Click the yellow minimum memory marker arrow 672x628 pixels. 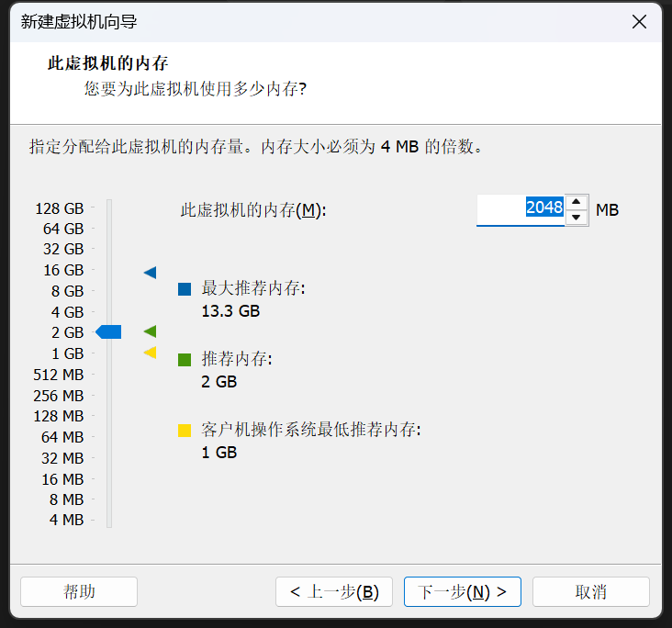point(151,353)
